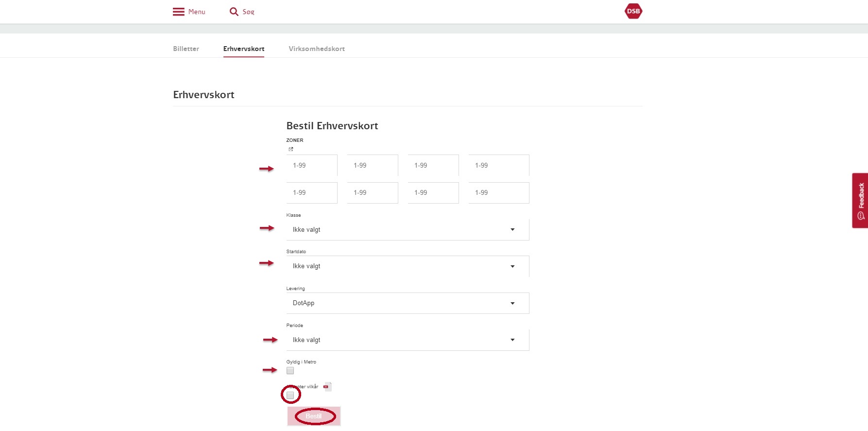Image resolution: width=868 pixels, height=431 pixels.
Task: Switch to the Billetter tab
Action: pyautogui.click(x=186, y=49)
